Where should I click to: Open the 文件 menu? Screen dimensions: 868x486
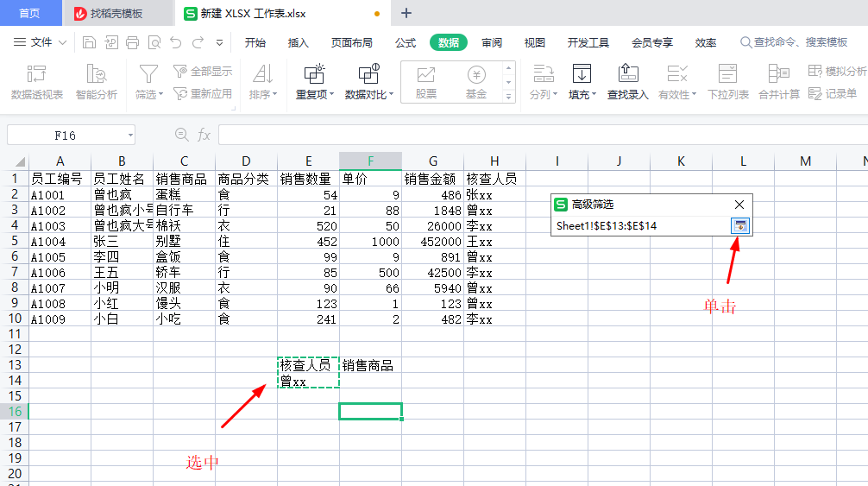click(x=40, y=42)
